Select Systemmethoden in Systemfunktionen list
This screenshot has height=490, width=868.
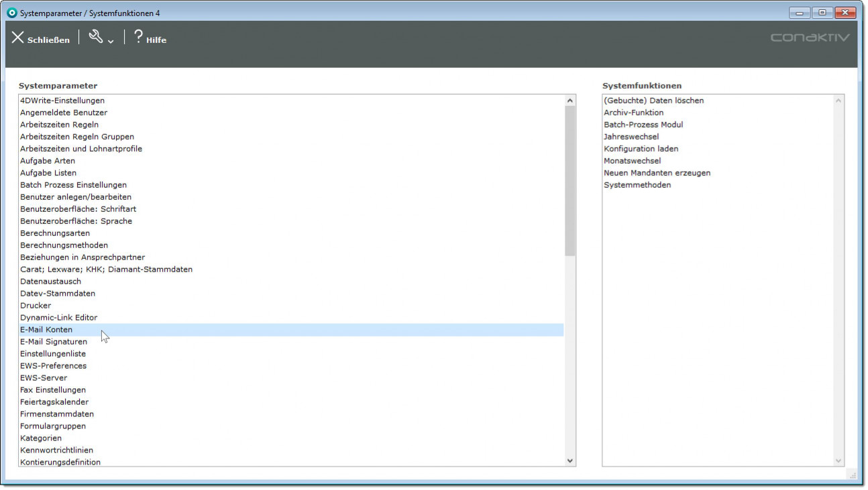(637, 185)
